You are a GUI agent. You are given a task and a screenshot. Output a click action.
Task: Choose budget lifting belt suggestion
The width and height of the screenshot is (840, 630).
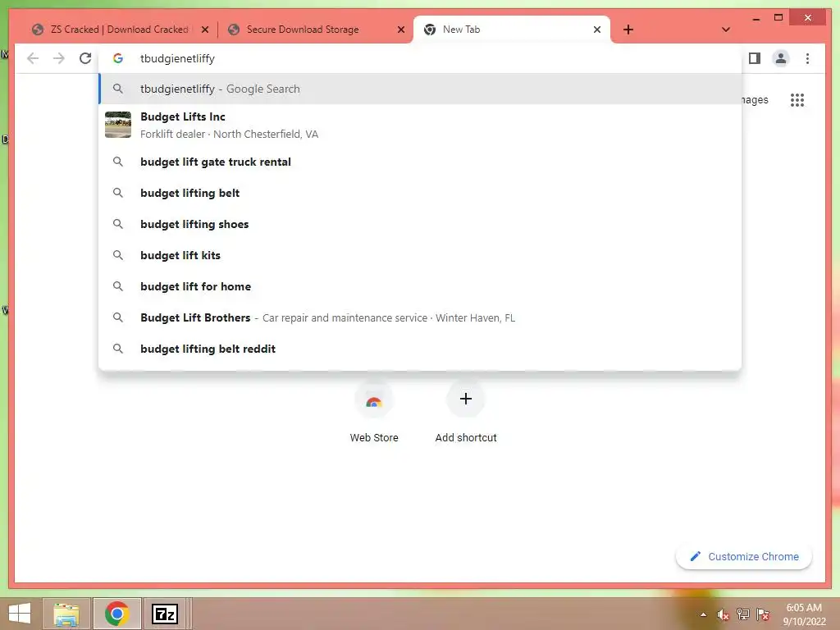click(420, 193)
